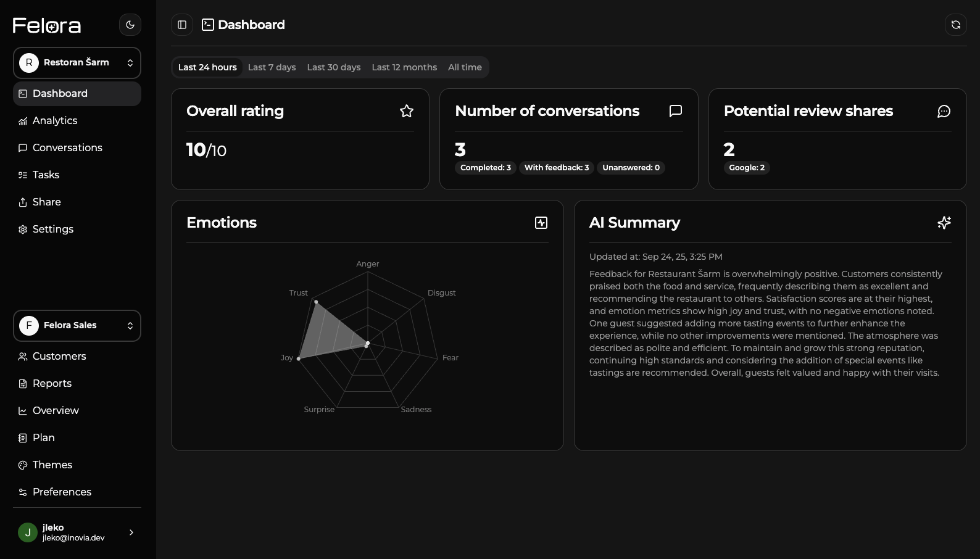Click the Potential review shares bubble icon
Viewport: 980px width, 559px height.
click(x=944, y=111)
